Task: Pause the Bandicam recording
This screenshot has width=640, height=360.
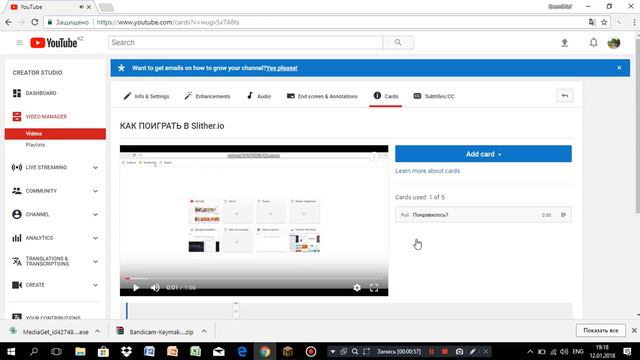Action: 431,351
